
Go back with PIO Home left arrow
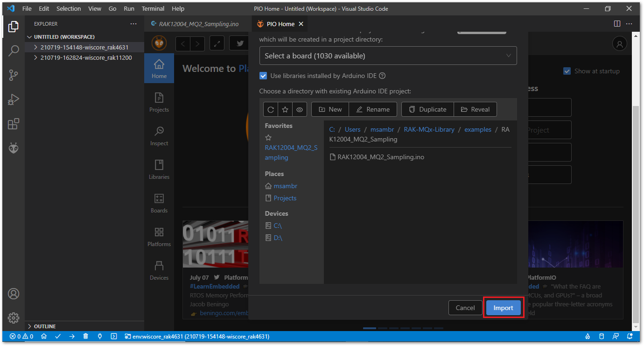(183, 43)
